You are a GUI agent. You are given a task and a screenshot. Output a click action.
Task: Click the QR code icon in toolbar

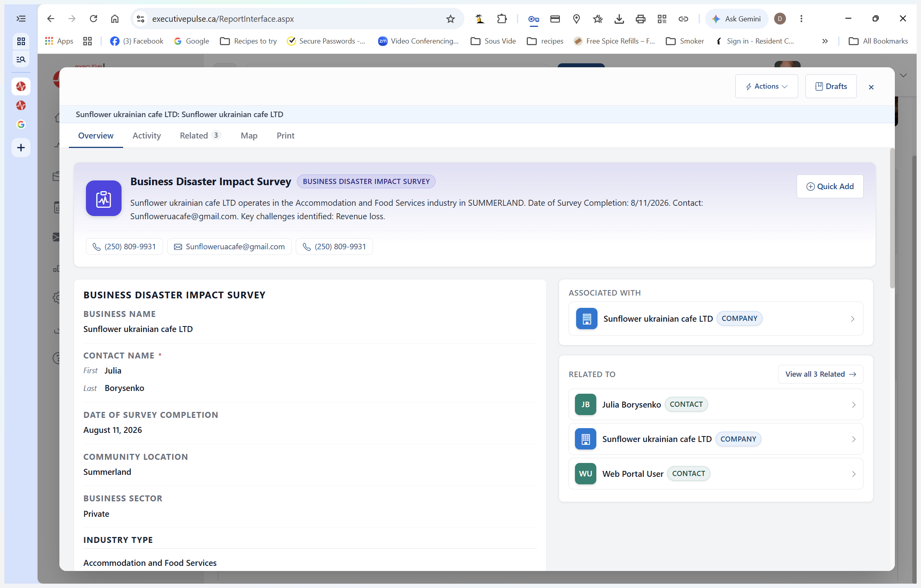coord(662,19)
